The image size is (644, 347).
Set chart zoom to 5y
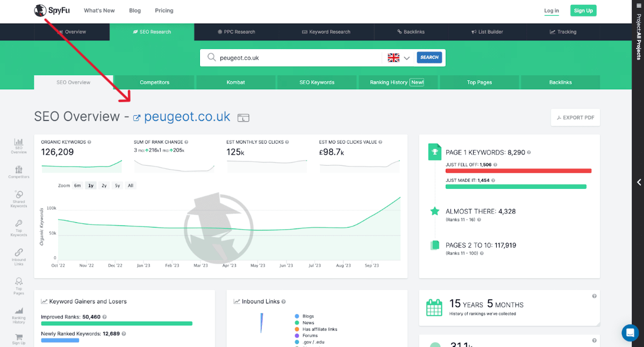(118, 186)
